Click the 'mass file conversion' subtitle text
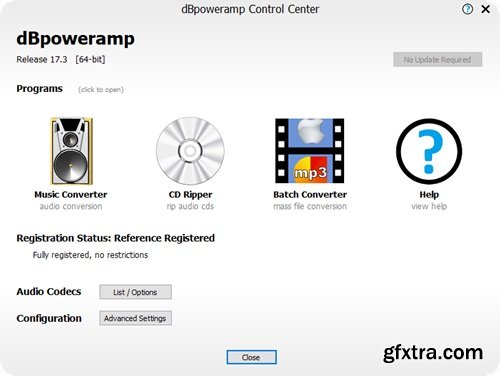 point(310,206)
